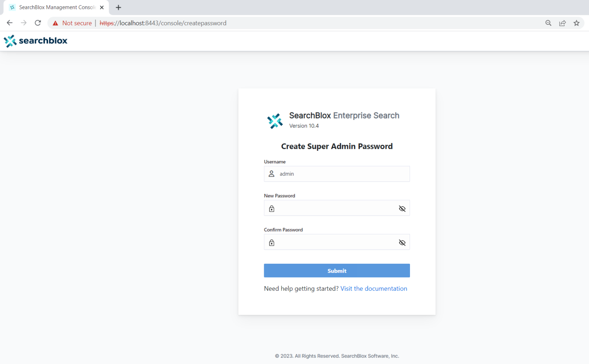The image size is (589, 364).
Task: Toggle visibility of New Password
Action: click(x=402, y=209)
